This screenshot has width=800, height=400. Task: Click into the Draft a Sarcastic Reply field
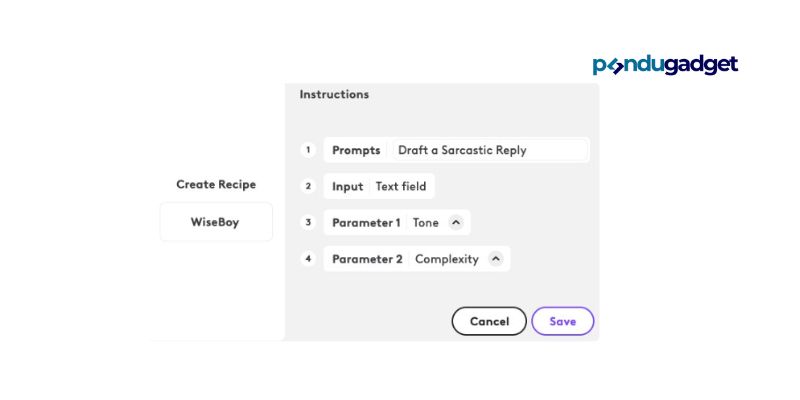pos(490,151)
